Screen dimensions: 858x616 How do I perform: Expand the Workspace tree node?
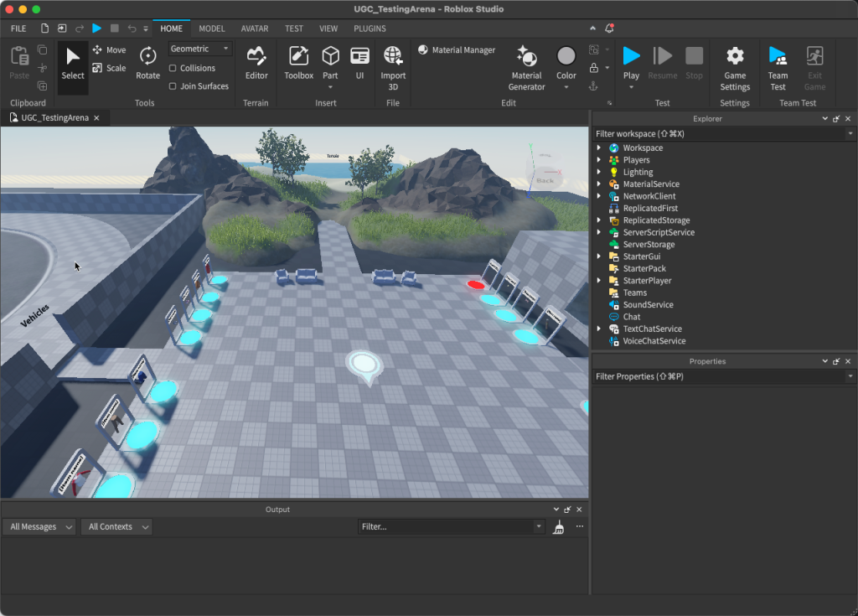599,148
